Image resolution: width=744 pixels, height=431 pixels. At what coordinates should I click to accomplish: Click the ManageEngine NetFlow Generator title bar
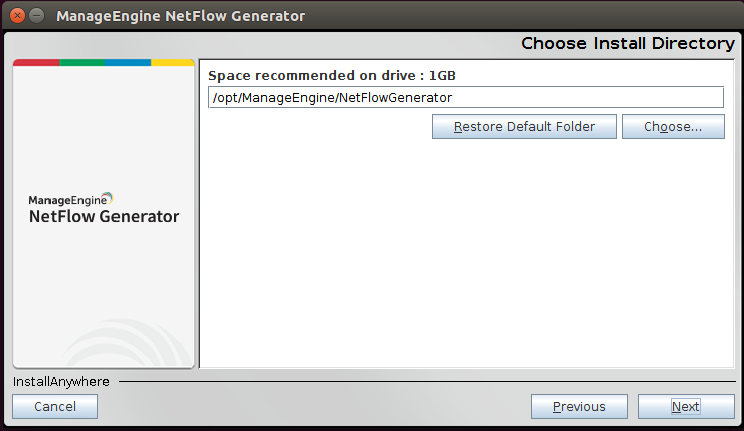pos(180,16)
